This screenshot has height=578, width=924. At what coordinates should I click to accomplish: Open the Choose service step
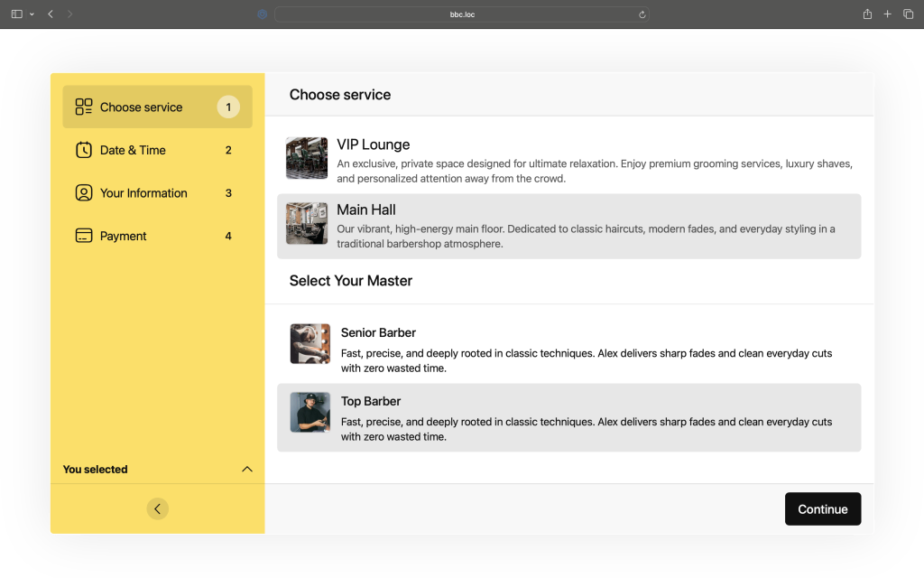coord(157,107)
